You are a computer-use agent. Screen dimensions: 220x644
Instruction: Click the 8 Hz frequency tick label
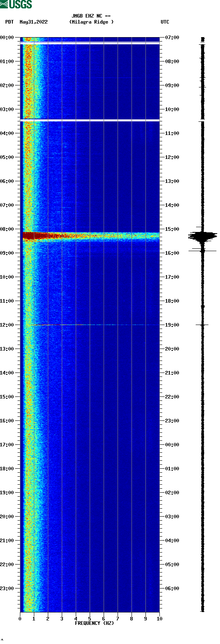132,619
